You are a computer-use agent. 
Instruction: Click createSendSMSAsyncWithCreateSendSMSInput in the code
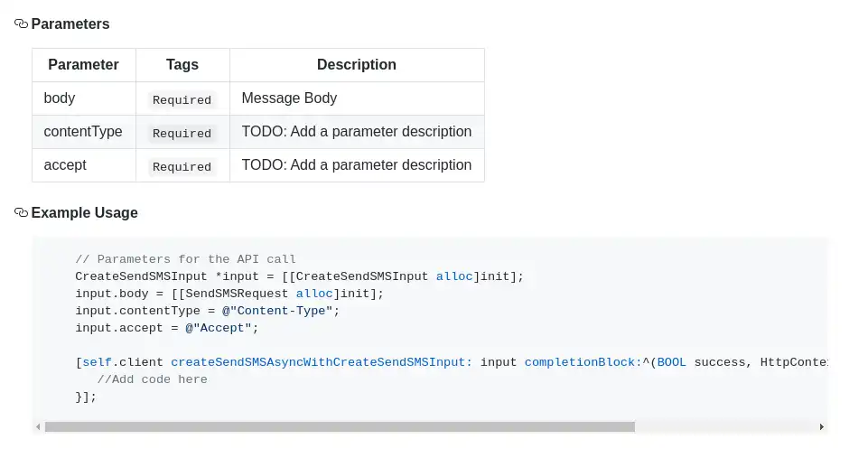(x=321, y=362)
